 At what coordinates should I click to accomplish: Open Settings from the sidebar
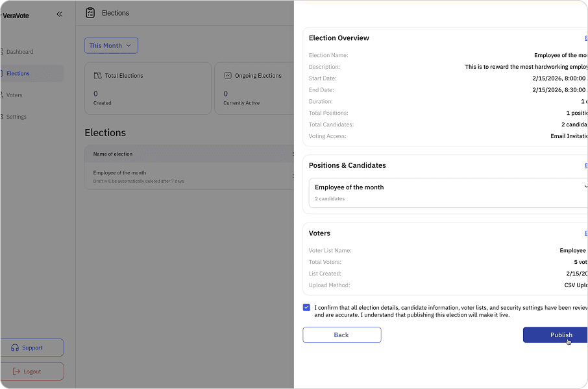[x=16, y=116]
